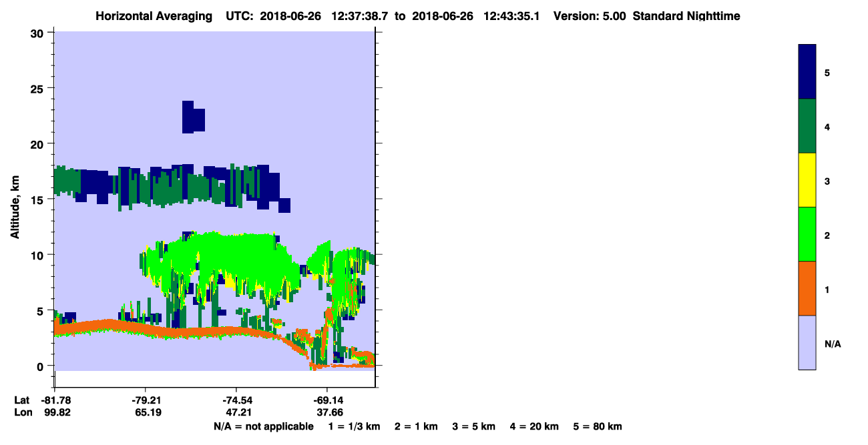
Task: Click the altitude tick label '10'
Action: pos(37,255)
